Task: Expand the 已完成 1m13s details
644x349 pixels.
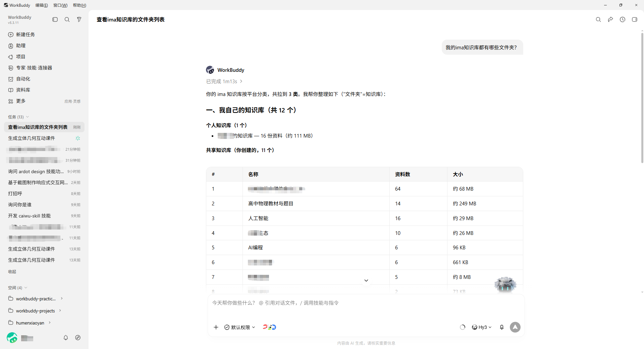Action: pos(224,81)
